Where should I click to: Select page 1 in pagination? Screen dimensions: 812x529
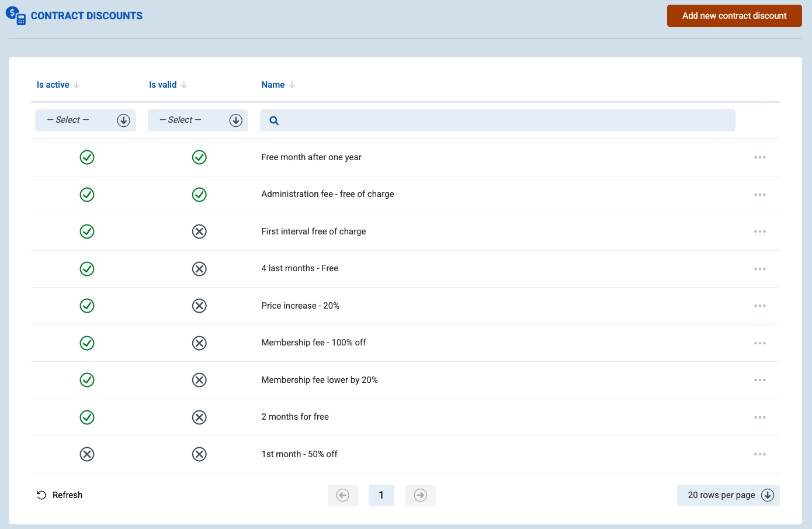point(381,495)
